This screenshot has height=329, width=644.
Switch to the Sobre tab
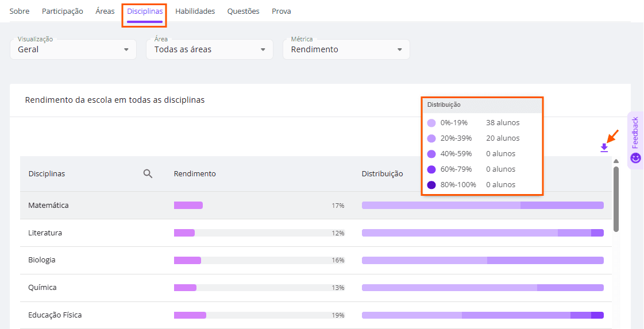(20, 11)
